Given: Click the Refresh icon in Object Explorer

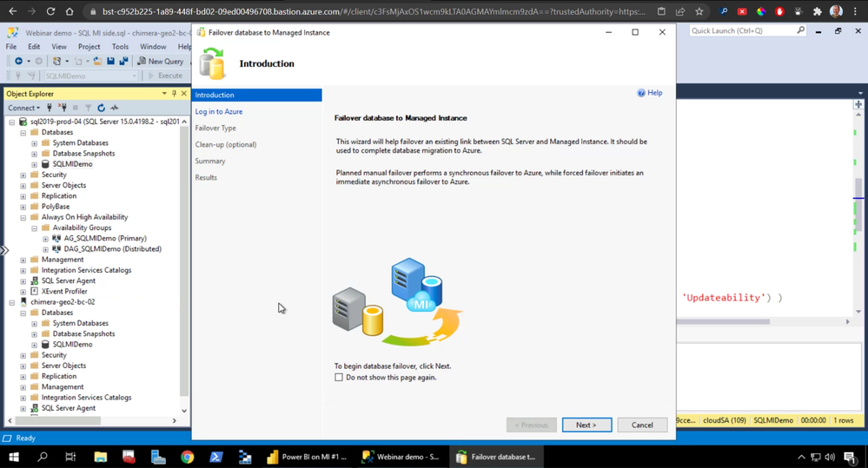Looking at the screenshot, I should pos(101,108).
